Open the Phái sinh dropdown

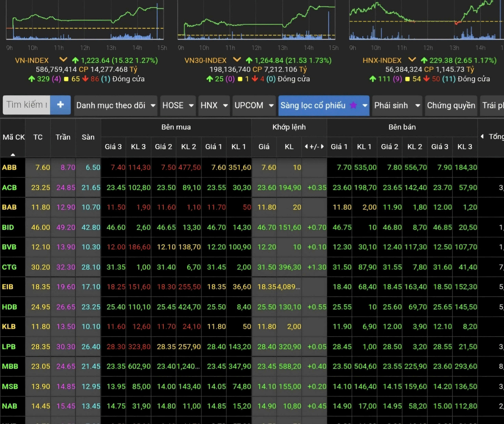(397, 105)
